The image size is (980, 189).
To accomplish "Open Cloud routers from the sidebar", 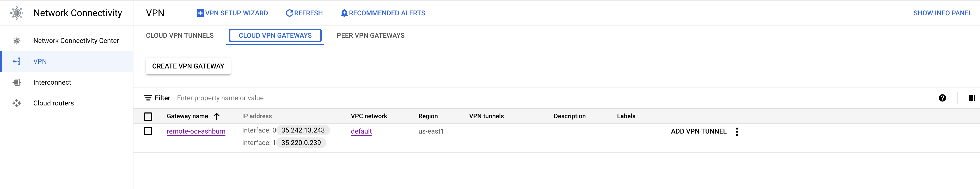I will pos(53,103).
